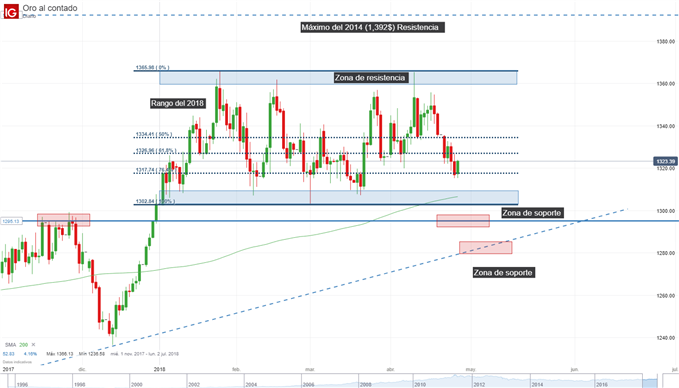Select the blue support zone rectangle near 1305
679x388 pixels.
pos(339,197)
